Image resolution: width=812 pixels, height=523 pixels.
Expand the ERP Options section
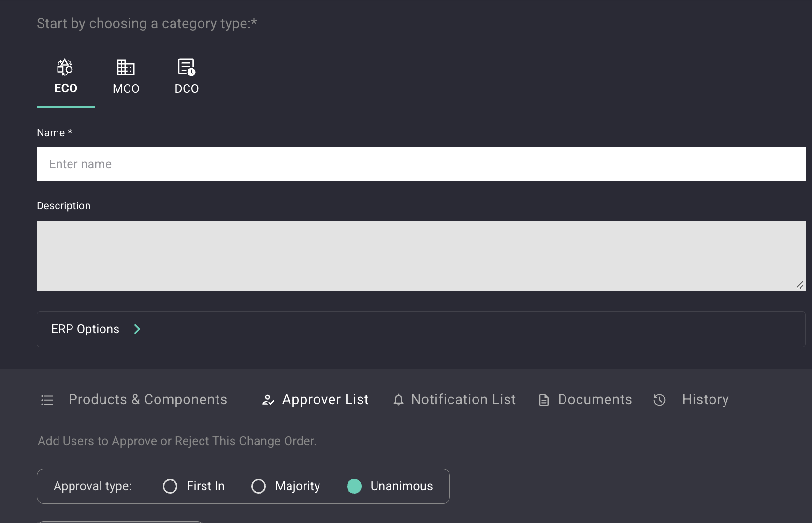pyautogui.click(x=86, y=329)
